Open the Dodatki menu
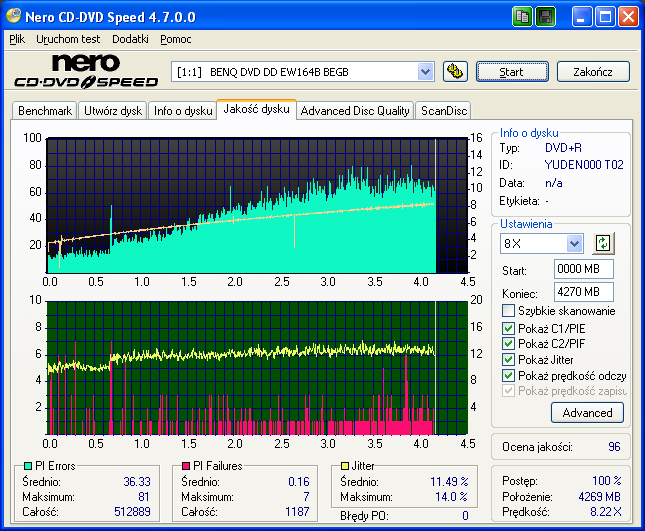The height and width of the screenshot is (531, 645). pyautogui.click(x=130, y=39)
